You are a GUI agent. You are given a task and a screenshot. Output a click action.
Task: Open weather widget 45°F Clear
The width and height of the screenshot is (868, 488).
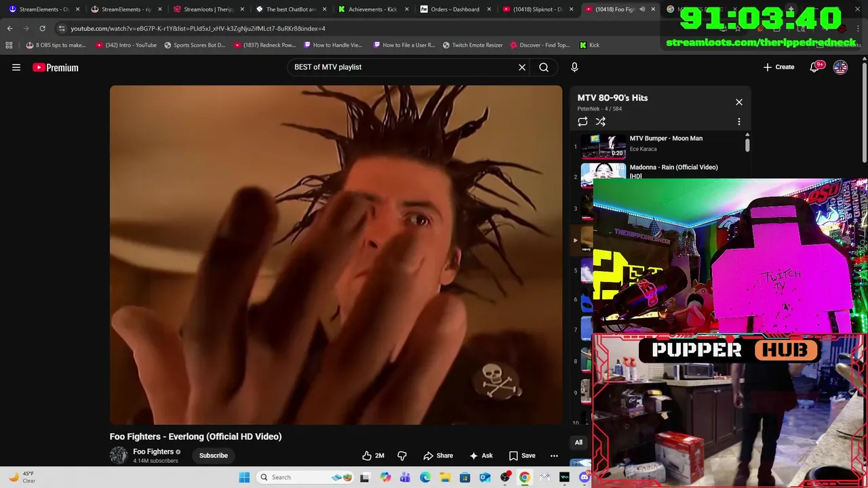(x=22, y=477)
